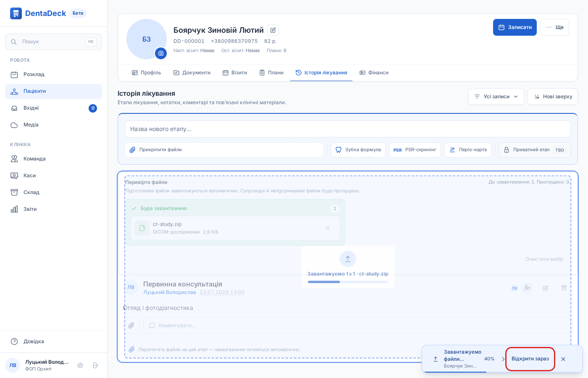The width and height of the screenshot is (588, 378).
Task: Remove ct-study.zip from upload list
Action: click(x=328, y=228)
